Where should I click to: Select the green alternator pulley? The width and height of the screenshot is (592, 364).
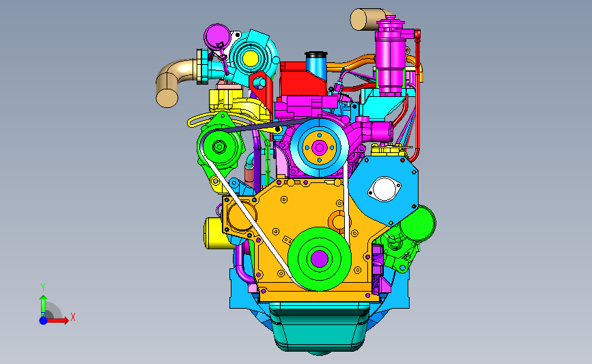click(x=219, y=147)
